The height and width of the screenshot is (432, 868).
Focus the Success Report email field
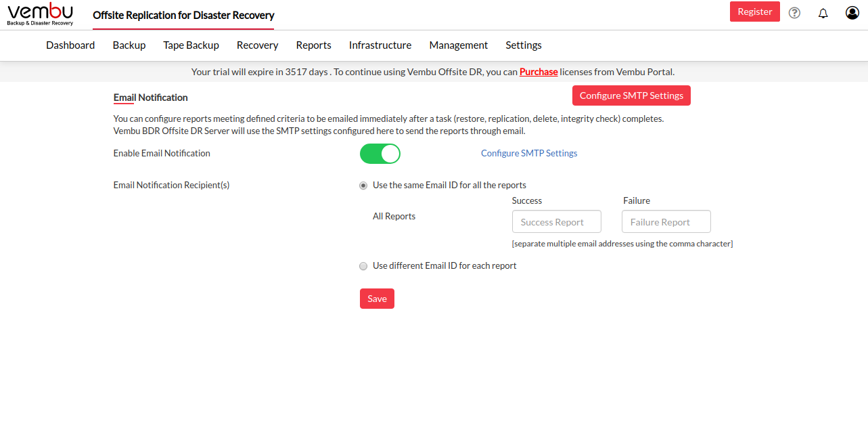(x=557, y=222)
